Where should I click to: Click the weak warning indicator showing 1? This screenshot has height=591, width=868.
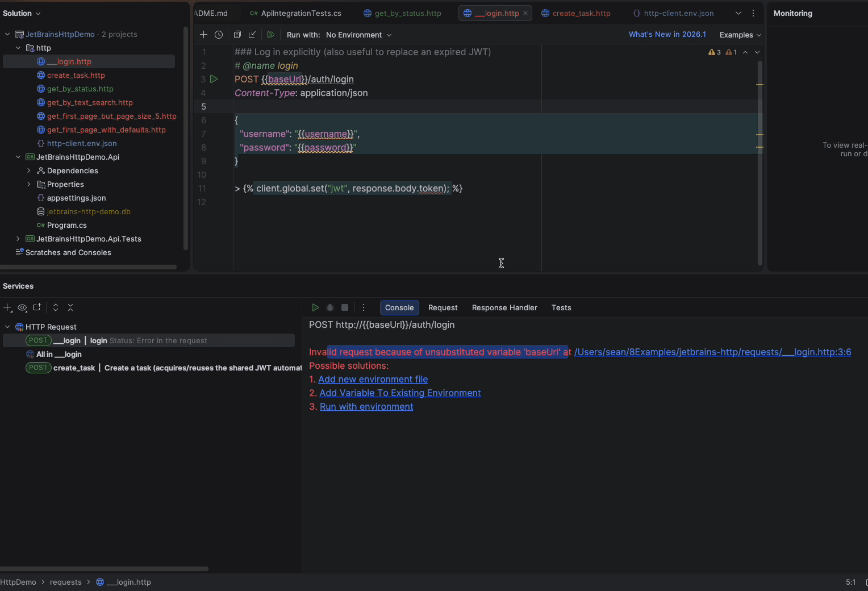(732, 52)
